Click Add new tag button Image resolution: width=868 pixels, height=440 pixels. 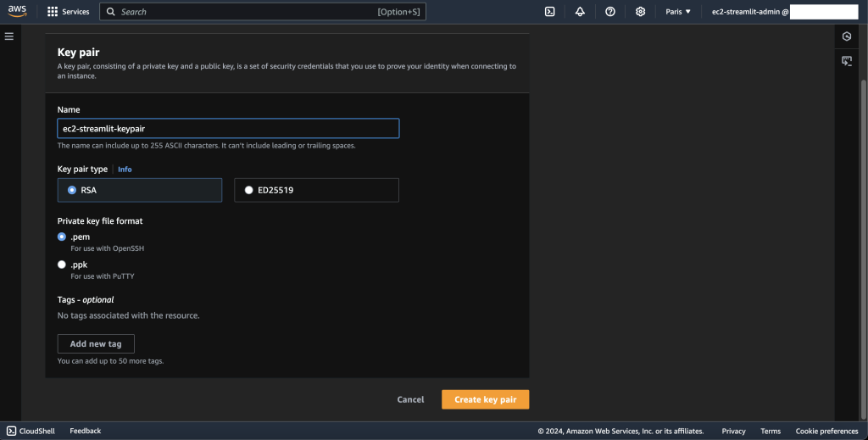(96, 343)
